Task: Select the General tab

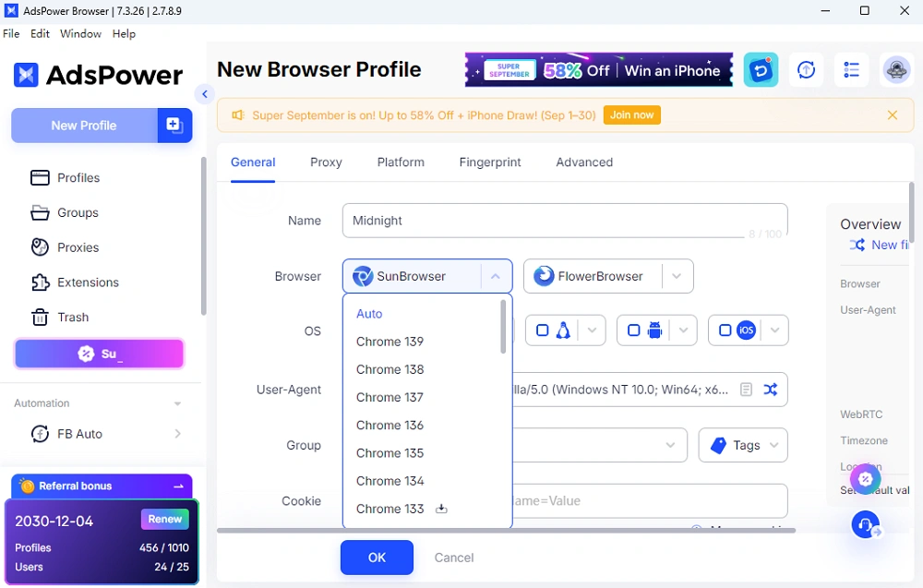Action: pos(253,162)
